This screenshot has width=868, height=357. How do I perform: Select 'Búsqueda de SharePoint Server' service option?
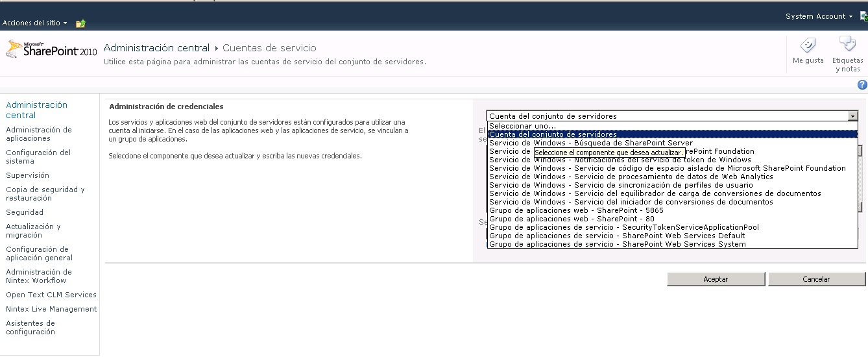pos(672,143)
